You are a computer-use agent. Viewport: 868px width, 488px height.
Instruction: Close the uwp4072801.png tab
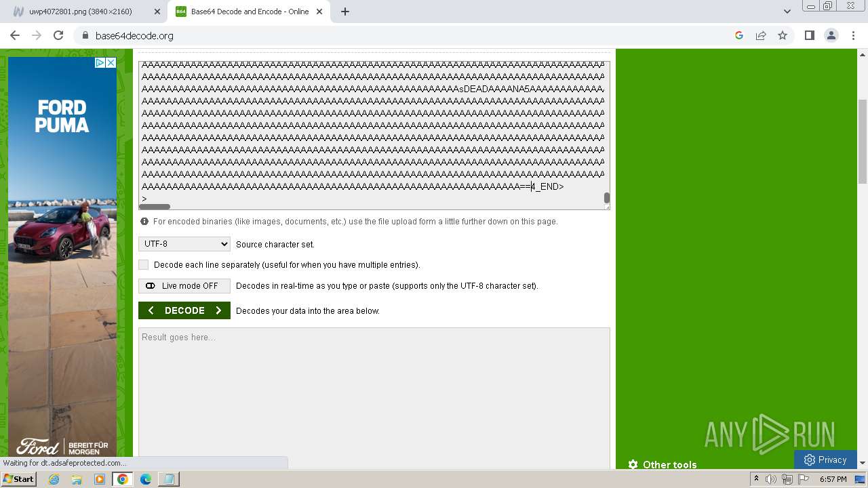tap(157, 12)
